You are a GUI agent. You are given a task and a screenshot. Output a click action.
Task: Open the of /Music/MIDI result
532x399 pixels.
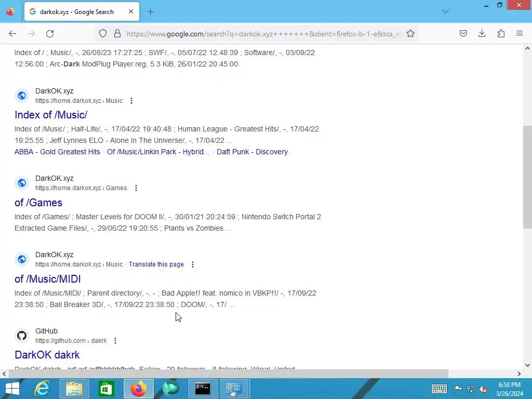[x=47, y=279]
